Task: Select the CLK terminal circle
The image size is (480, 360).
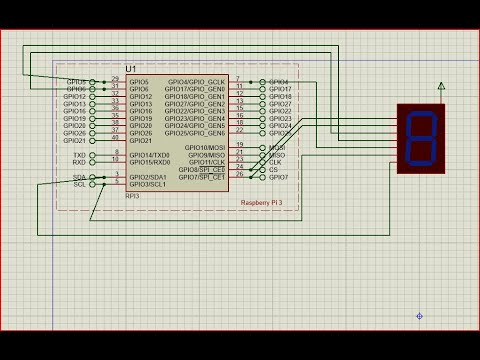Action: (263, 163)
